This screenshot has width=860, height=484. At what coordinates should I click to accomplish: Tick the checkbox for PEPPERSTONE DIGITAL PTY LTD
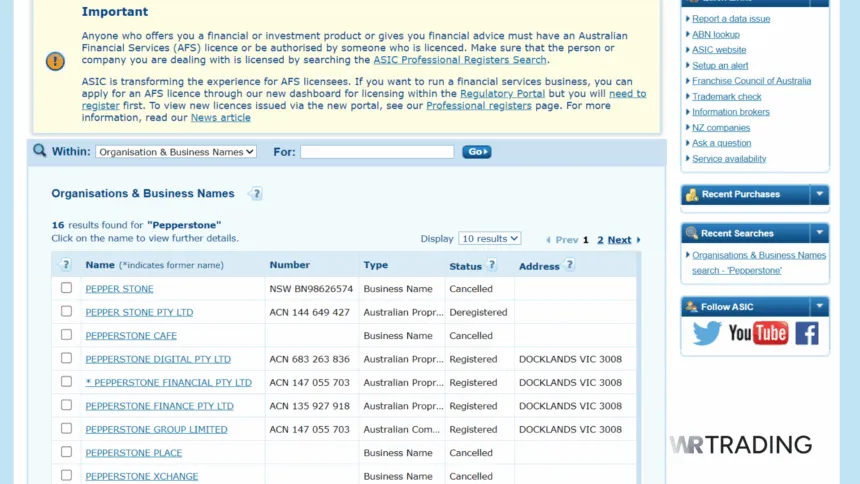tap(66, 358)
